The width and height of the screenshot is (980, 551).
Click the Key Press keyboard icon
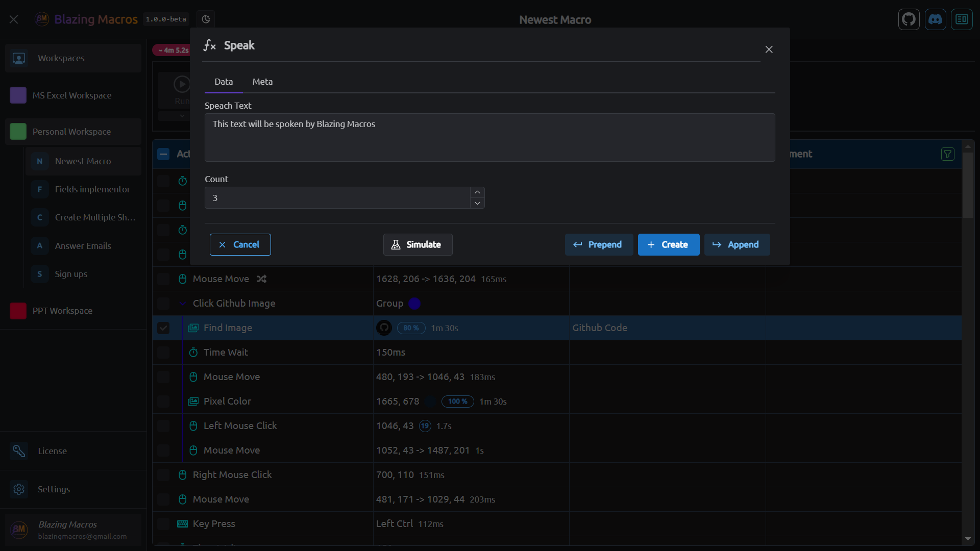[x=182, y=524]
